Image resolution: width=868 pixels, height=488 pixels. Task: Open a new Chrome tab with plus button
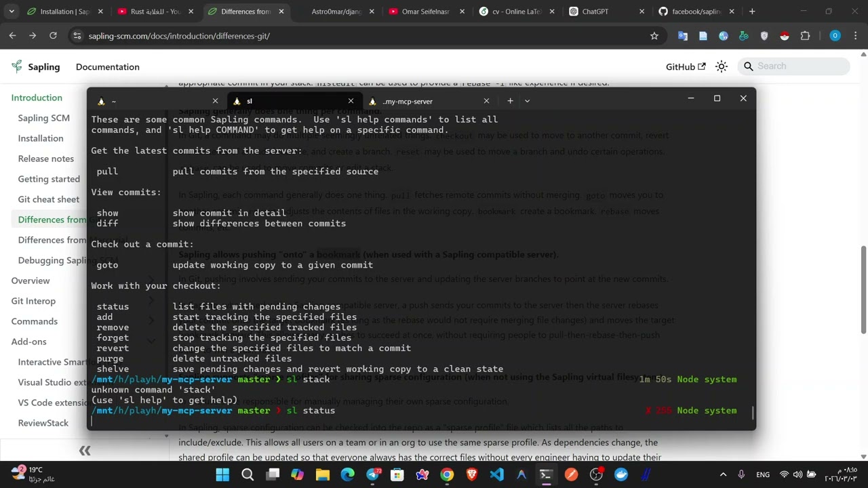click(x=752, y=12)
